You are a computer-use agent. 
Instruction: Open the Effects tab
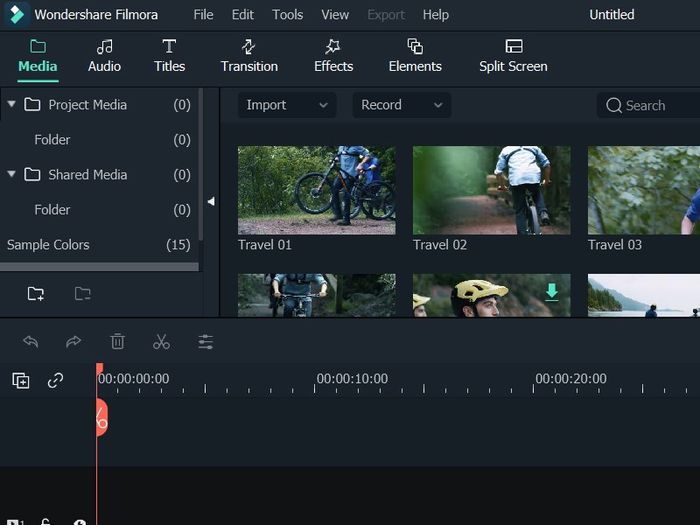tap(333, 56)
